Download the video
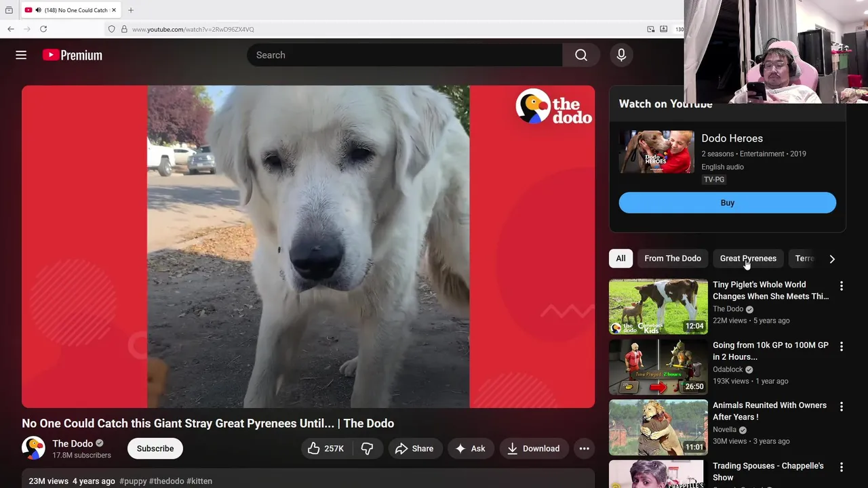The image size is (868, 488). [x=534, y=449]
